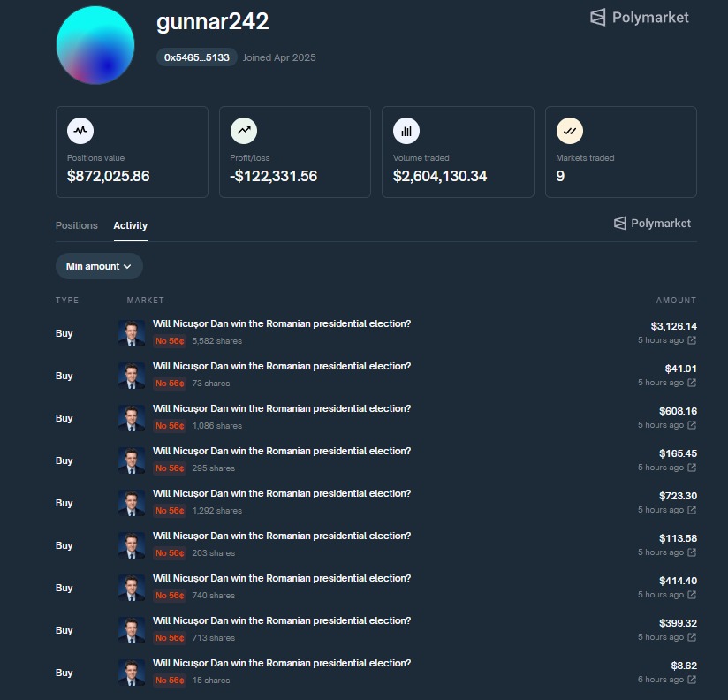Screen dimensions: 728x700
Task: Click the 1,292 shares text
Action: point(217,511)
